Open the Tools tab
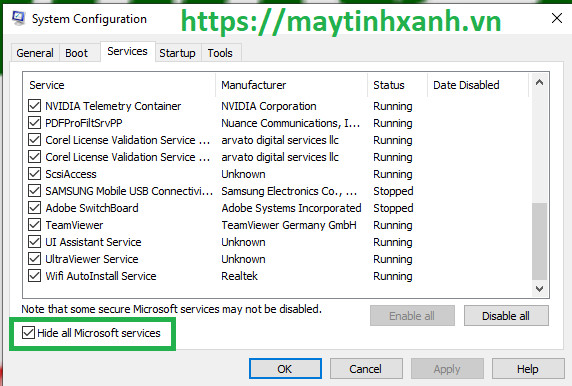 (220, 53)
